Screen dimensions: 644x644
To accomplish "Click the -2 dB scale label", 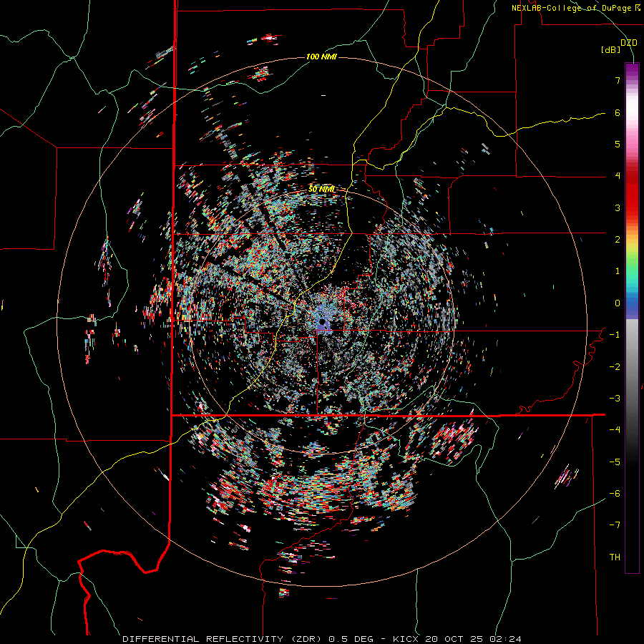I will [x=615, y=367].
